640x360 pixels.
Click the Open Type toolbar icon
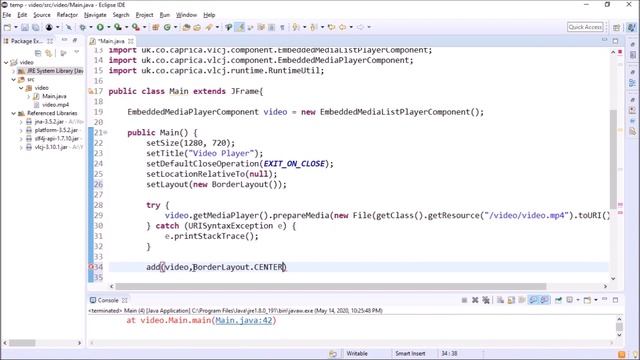(x=187, y=27)
